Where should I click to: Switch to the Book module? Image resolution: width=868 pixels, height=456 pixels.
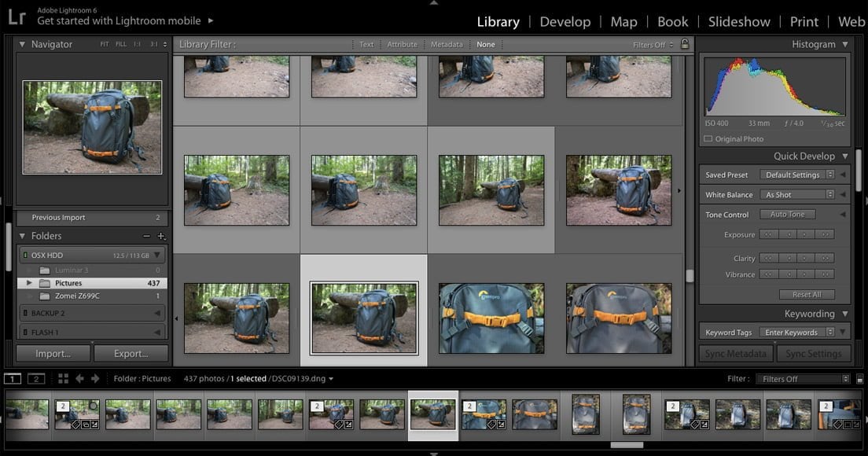672,21
